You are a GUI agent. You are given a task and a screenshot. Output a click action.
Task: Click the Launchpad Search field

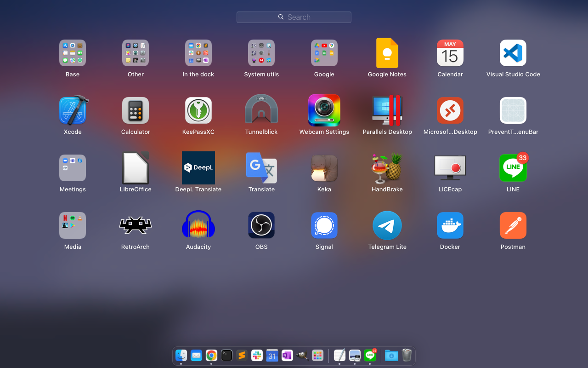point(294,17)
